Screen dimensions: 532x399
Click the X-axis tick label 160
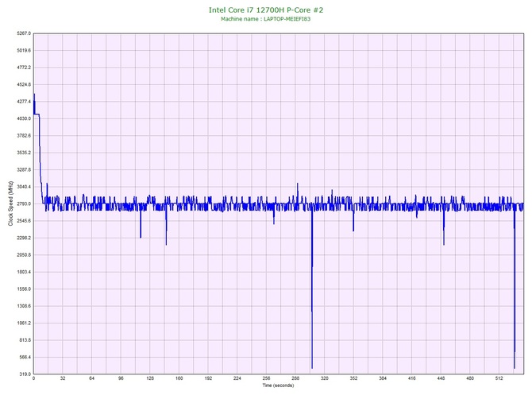[179, 378]
